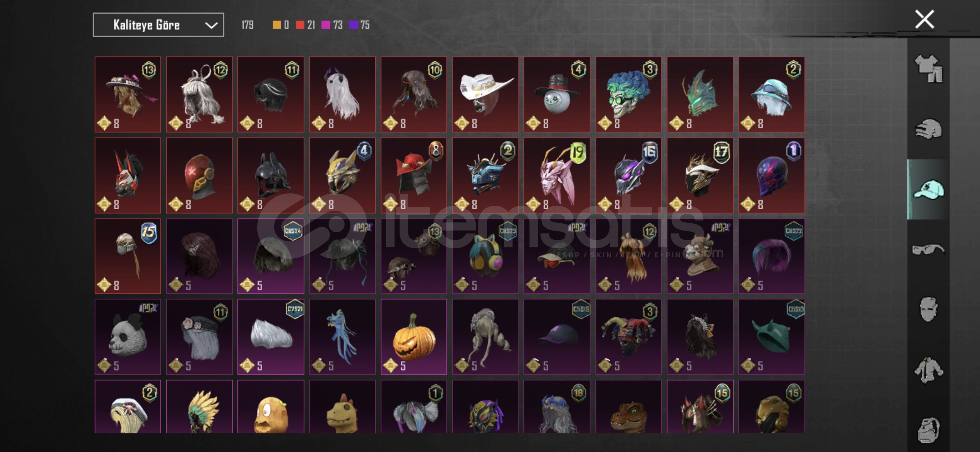Open the sunglasses category icon
The height and width of the screenshot is (452, 980).
pos(928,249)
